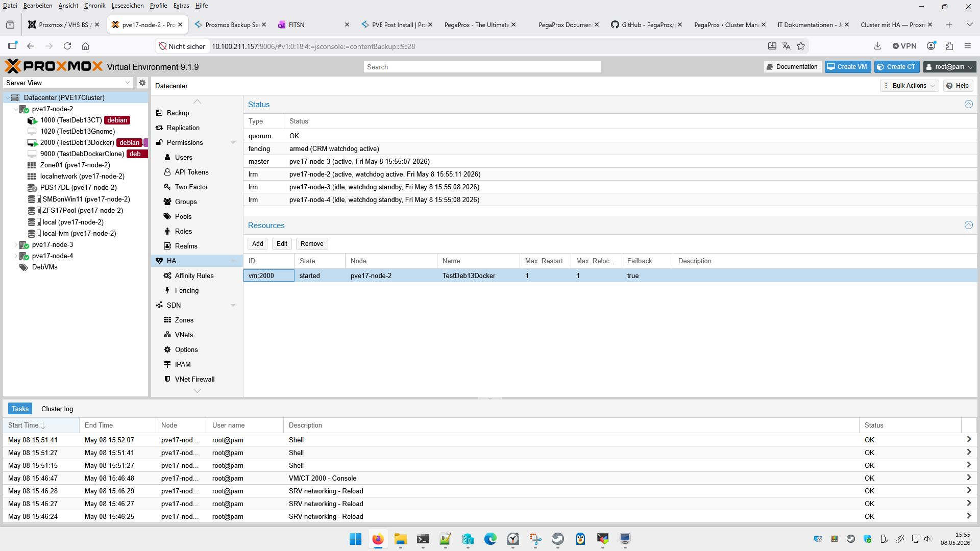The height and width of the screenshot is (551, 980).
Task: Sort tasks by Start Time column
Action: [x=41, y=425]
